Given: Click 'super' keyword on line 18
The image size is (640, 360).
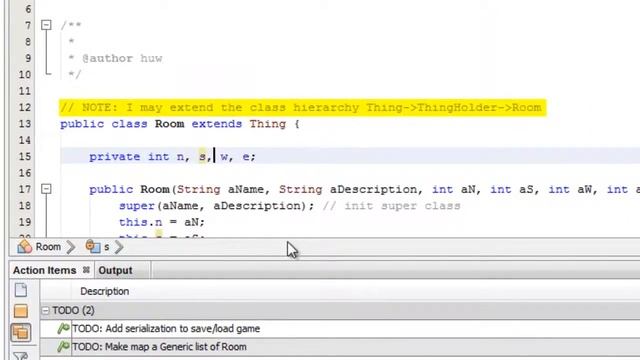Looking at the screenshot, I should [x=137, y=206].
